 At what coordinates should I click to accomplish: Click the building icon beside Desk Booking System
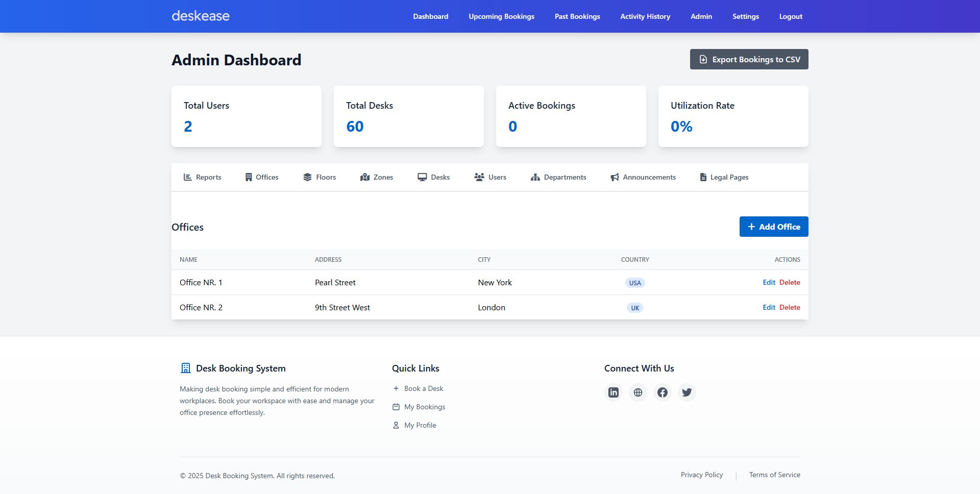[x=186, y=368]
